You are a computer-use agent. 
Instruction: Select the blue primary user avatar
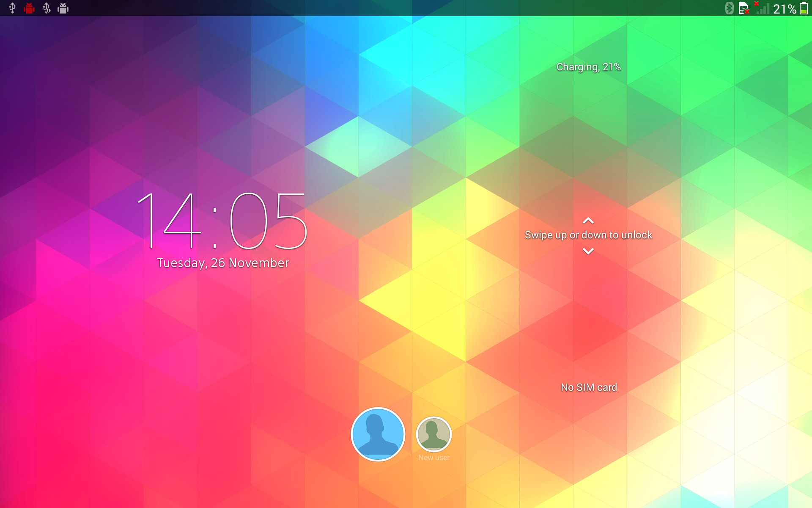tap(378, 434)
